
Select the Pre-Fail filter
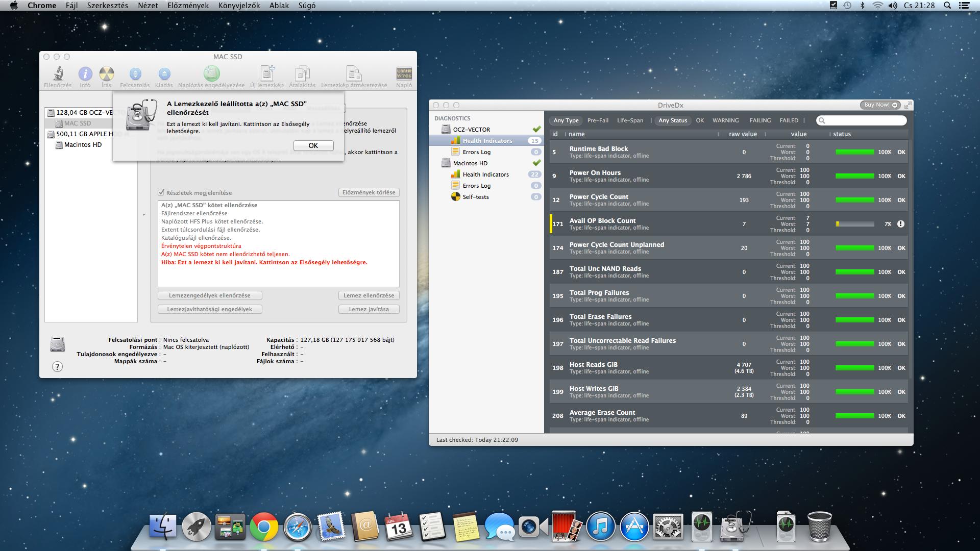[x=598, y=120]
